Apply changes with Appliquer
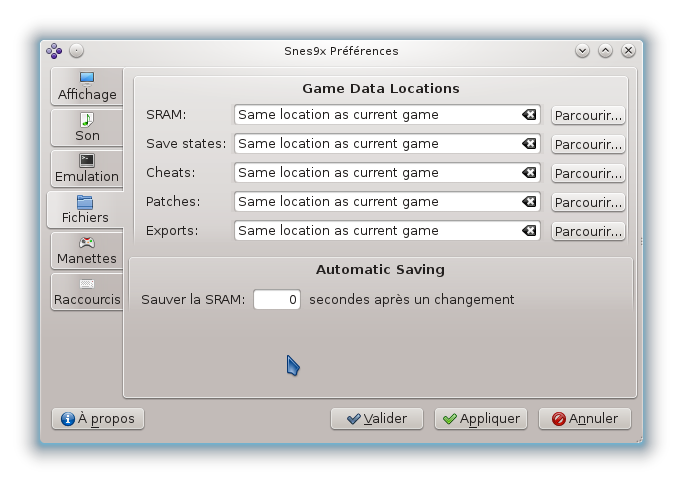Screen dimensions: 683x483 [x=481, y=419]
